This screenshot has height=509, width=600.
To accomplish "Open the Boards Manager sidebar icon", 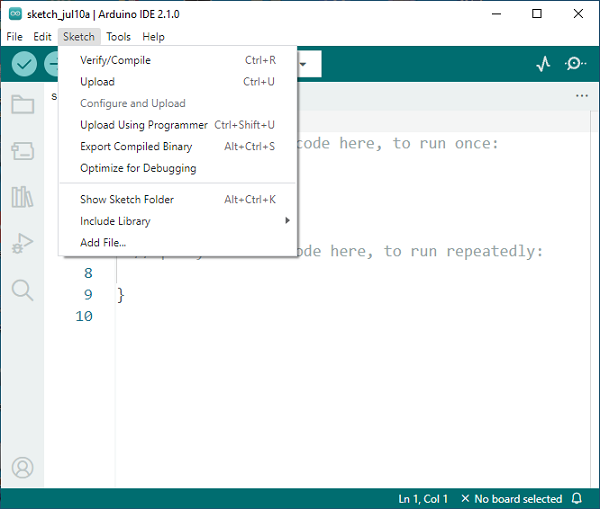I will 23,151.
